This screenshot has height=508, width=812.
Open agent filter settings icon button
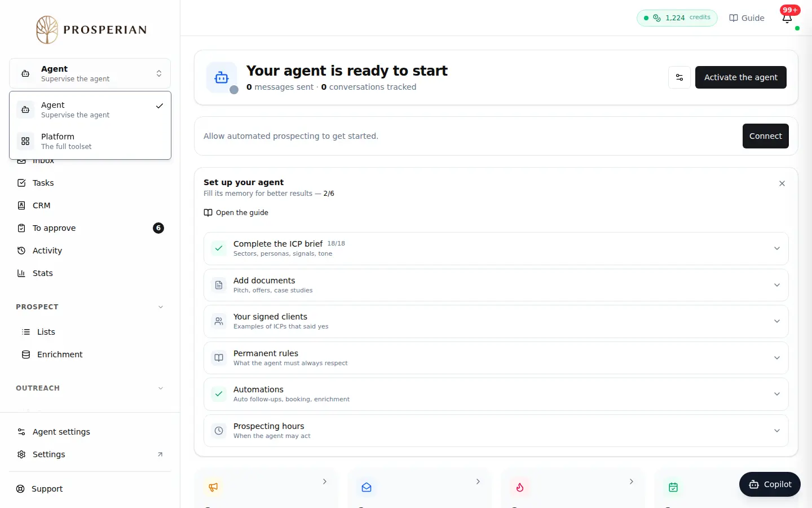679,77
